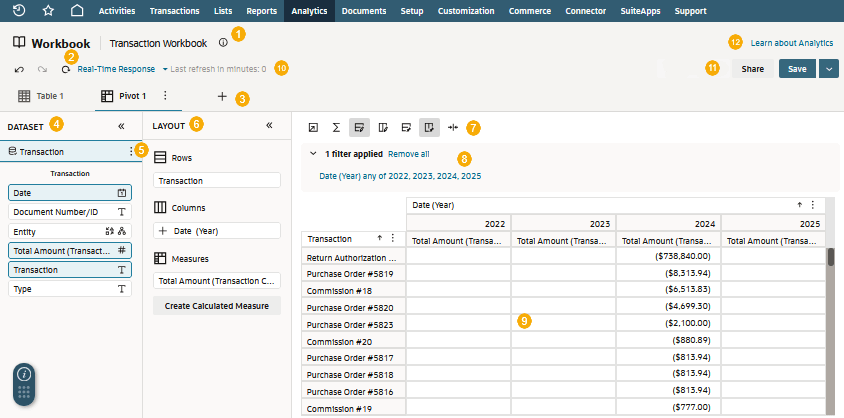Click the dots grid below help button

[x=24, y=392]
